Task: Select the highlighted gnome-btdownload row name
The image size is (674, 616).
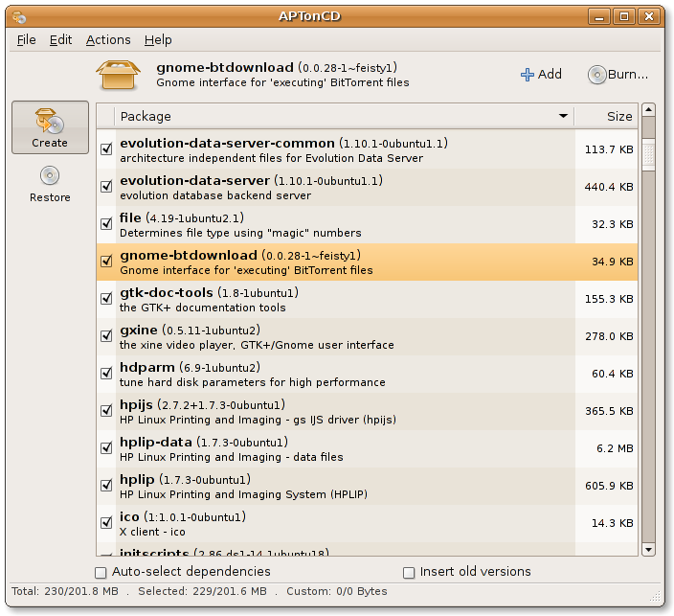Action: [x=189, y=256]
